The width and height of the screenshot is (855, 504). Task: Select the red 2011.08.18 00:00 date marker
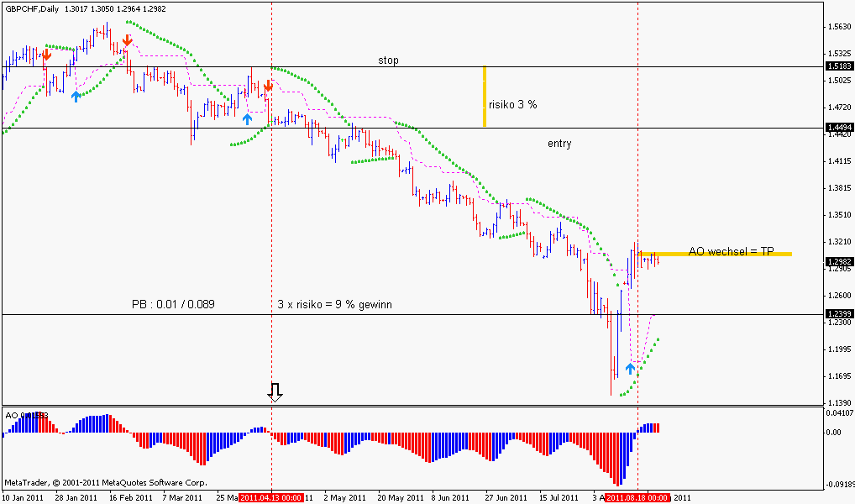[x=637, y=497]
